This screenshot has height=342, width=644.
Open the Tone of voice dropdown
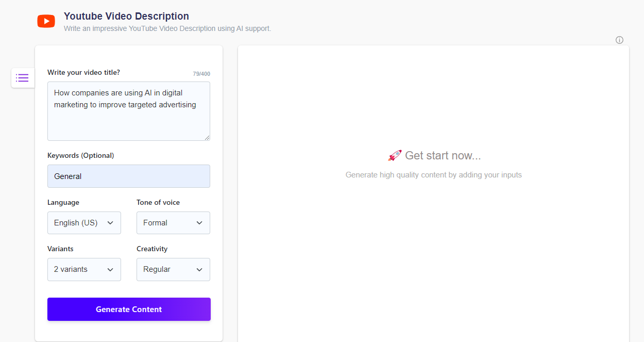coord(173,222)
